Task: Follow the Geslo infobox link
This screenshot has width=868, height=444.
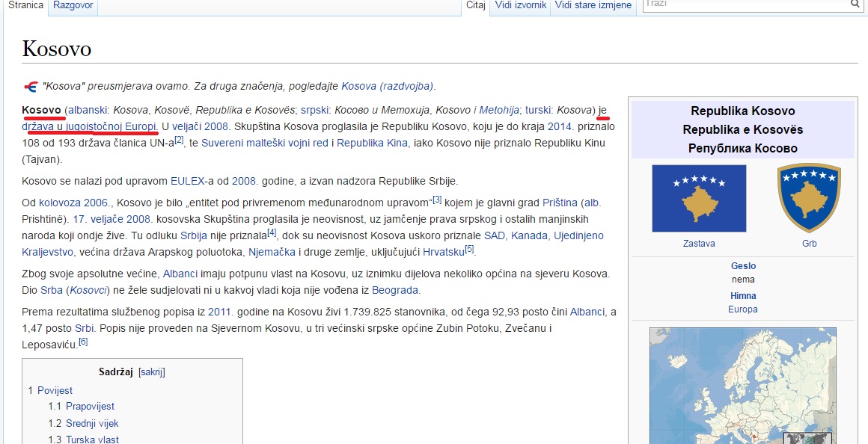Action: tap(743, 266)
